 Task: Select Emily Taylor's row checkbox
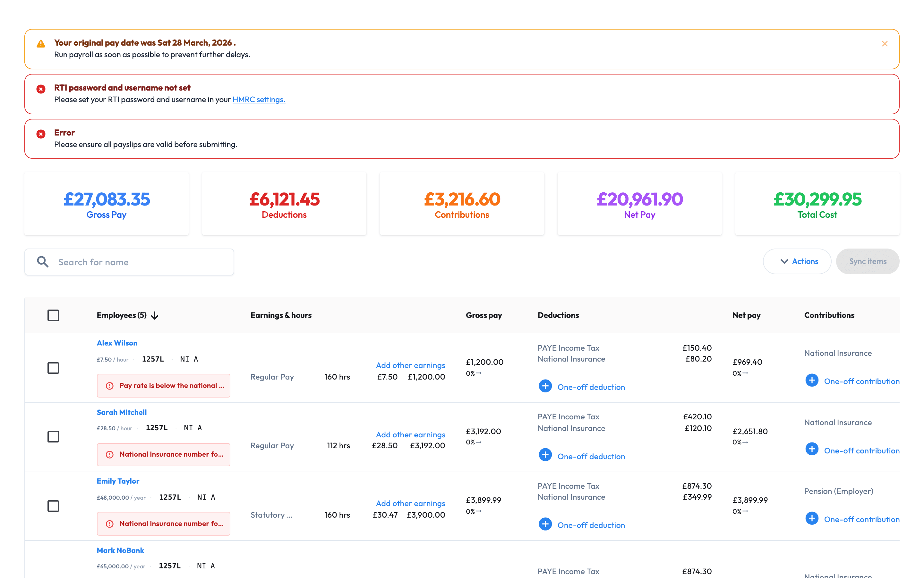pyautogui.click(x=53, y=506)
